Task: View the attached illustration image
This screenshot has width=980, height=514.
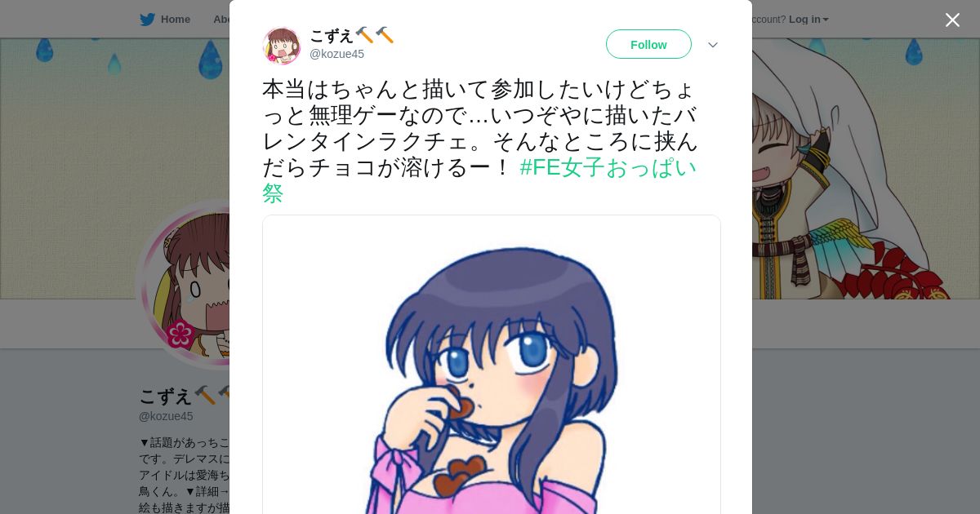Action: (x=492, y=365)
